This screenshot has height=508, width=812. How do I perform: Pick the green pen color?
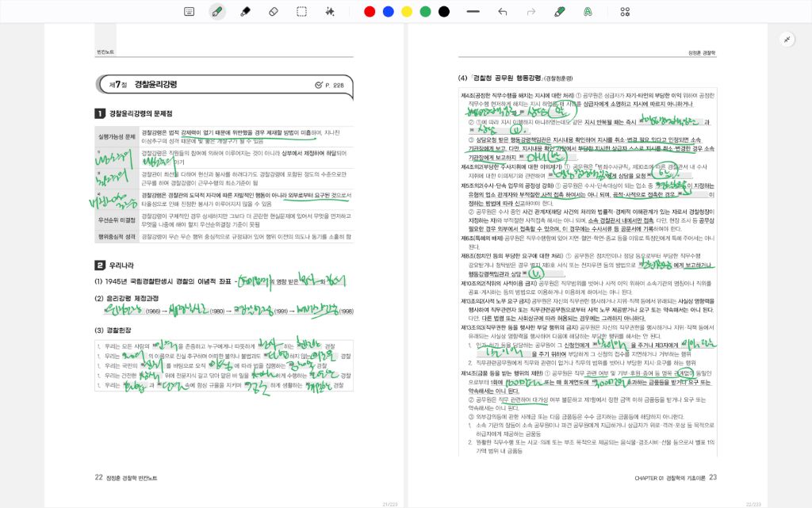coord(425,12)
